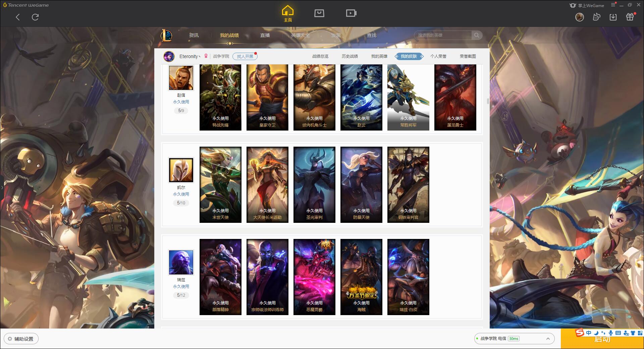Open the 赵云 skin card
The width and height of the screenshot is (644, 349).
coord(361,97)
